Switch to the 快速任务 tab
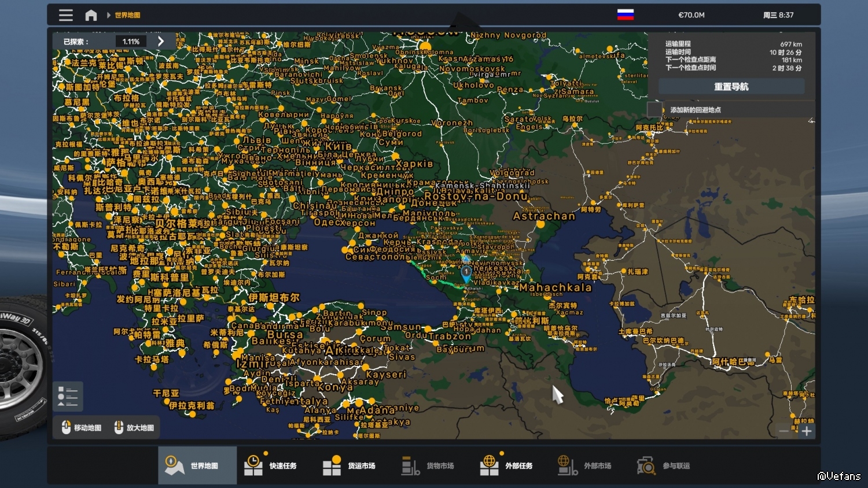This screenshot has height=488, width=868. (x=271, y=465)
